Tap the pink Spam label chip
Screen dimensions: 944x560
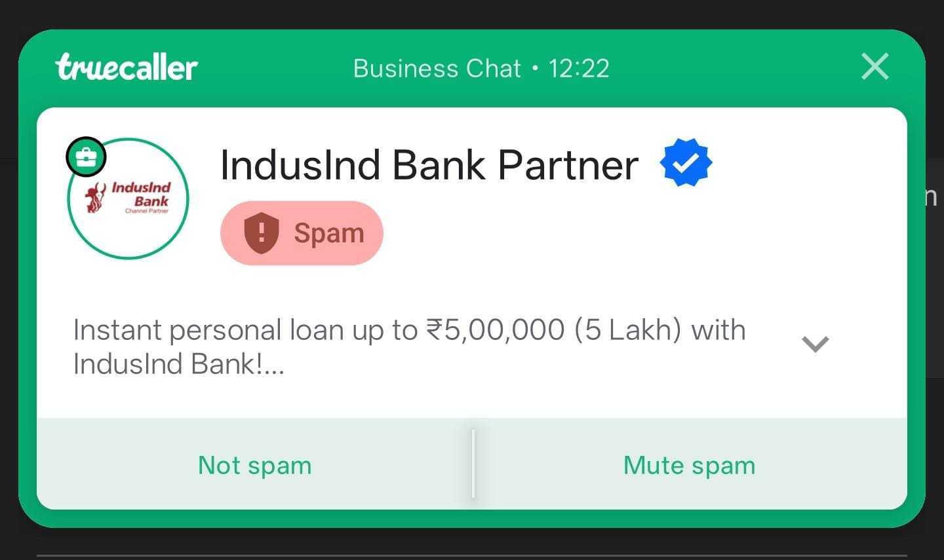(x=302, y=233)
